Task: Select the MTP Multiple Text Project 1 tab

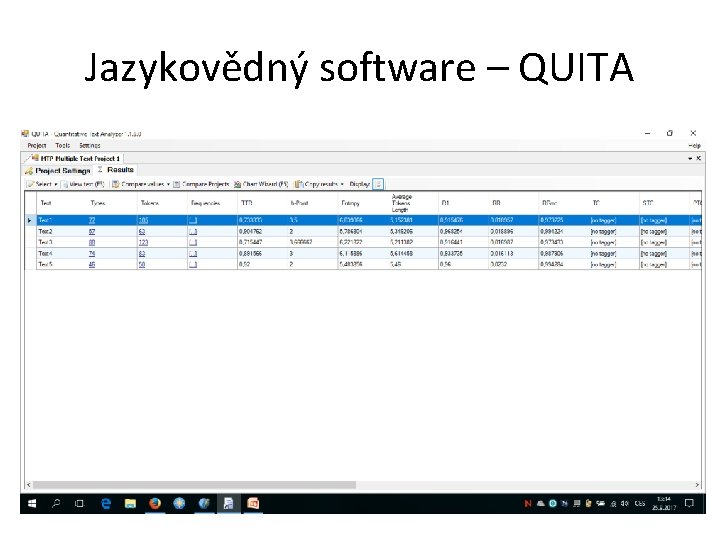Action: point(76,158)
